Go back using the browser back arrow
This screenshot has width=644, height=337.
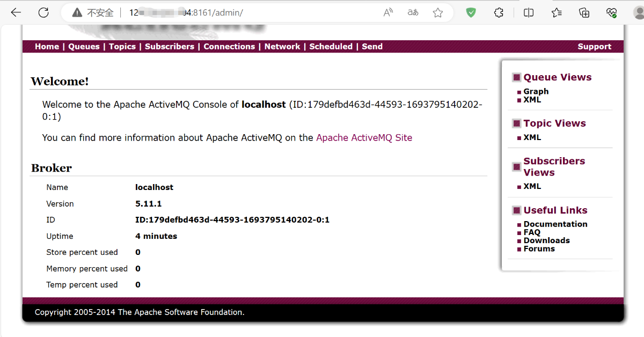pos(16,12)
